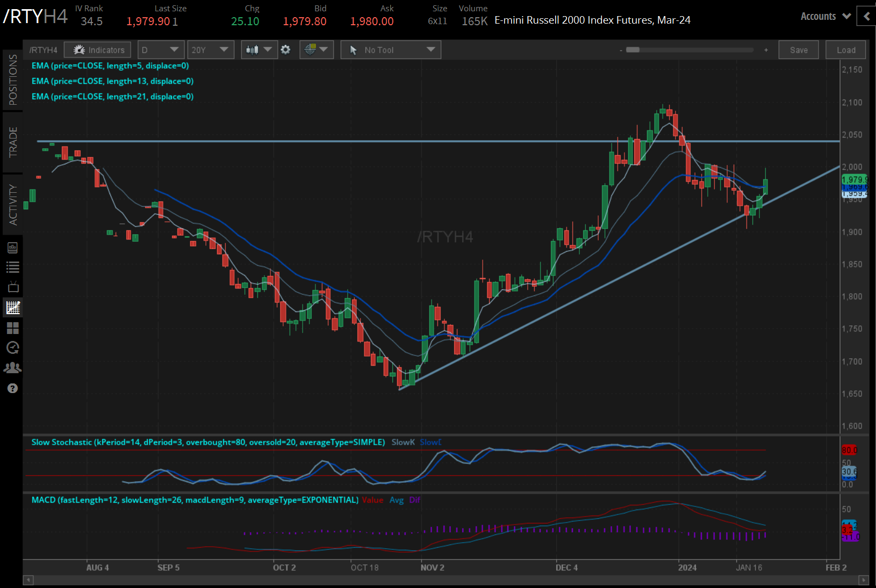This screenshot has width=876, height=588.
Task: Click the /RTYH4 symbol label in toolbar
Action: click(x=43, y=50)
